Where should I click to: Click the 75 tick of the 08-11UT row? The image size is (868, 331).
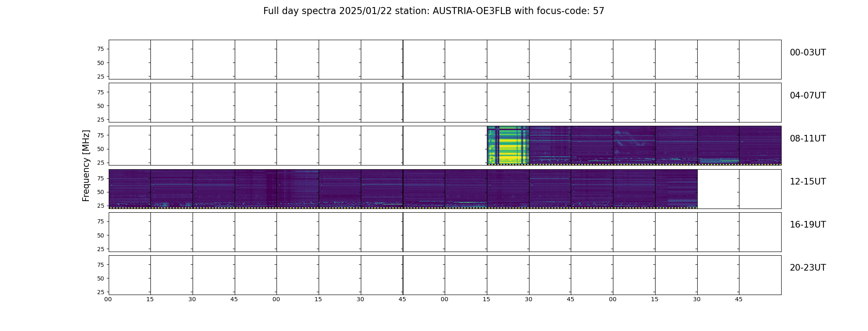(100, 135)
